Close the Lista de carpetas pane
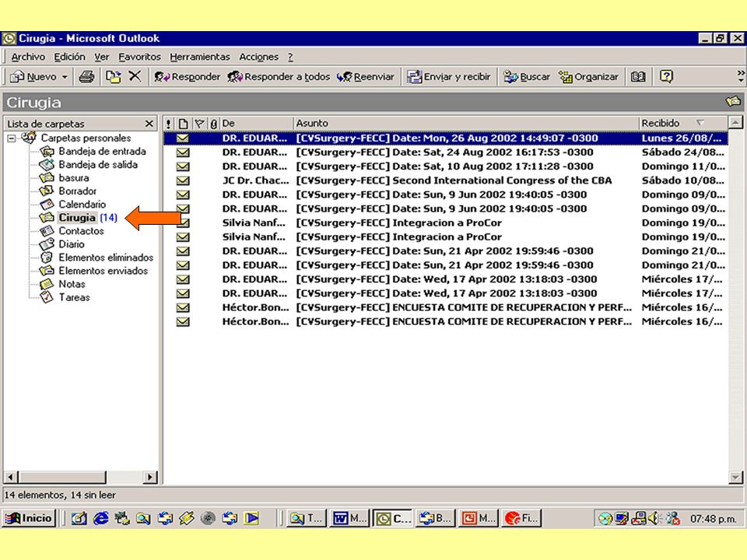Screen dimensions: 747x560 (x=149, y=124)
